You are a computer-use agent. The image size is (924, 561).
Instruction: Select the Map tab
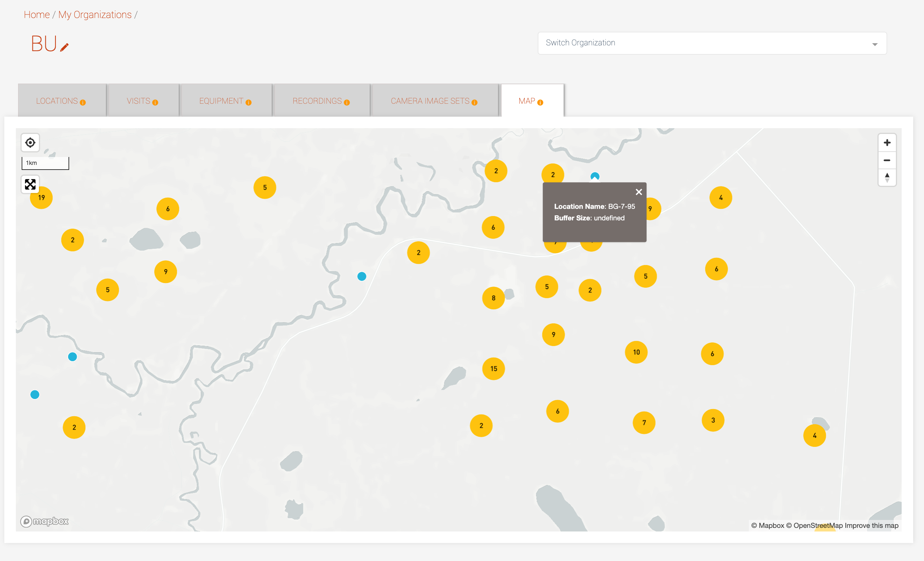[x=532, y=100]
